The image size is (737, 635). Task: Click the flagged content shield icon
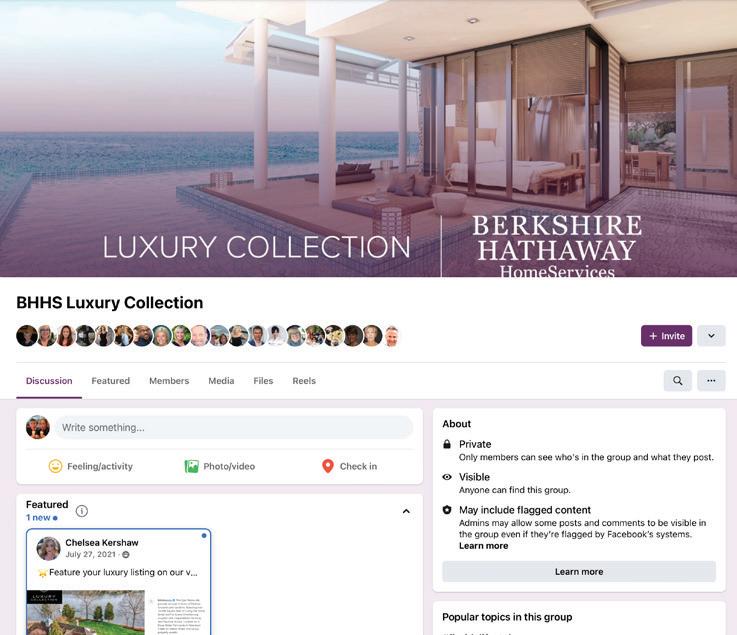pos(447,510)
